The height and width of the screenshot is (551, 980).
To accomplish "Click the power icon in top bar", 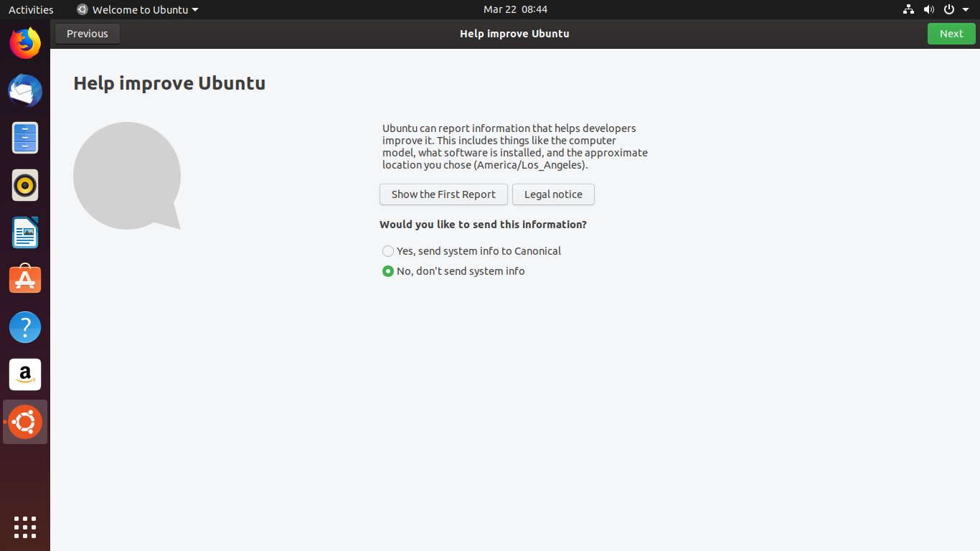I will coord(948,9).
